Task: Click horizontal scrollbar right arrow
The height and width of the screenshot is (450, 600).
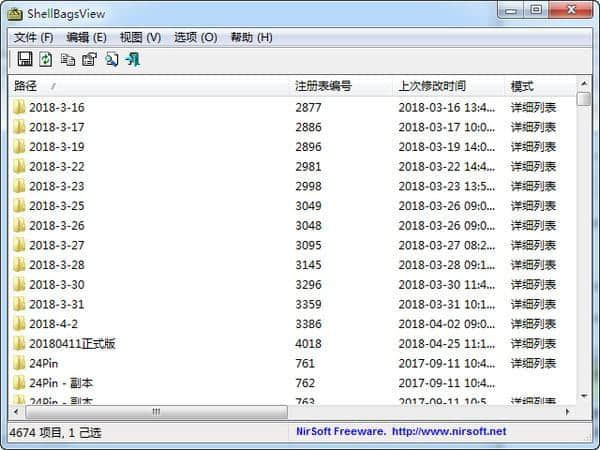Action: 568,412
